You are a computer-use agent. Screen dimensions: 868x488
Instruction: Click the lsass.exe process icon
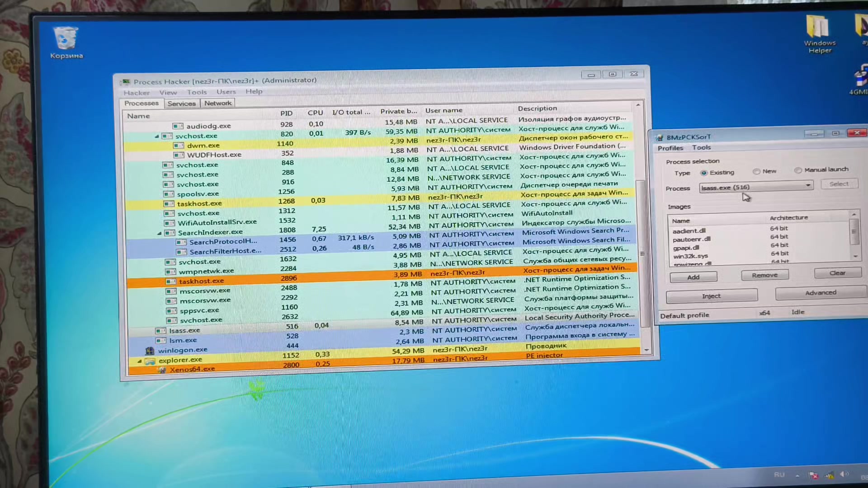coord(160,331)
